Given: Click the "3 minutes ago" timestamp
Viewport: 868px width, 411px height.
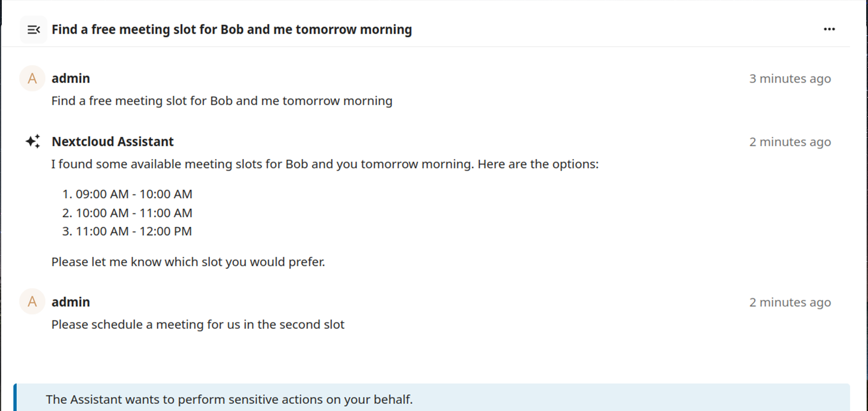Looking at the screenshot, I should (790, 79).
